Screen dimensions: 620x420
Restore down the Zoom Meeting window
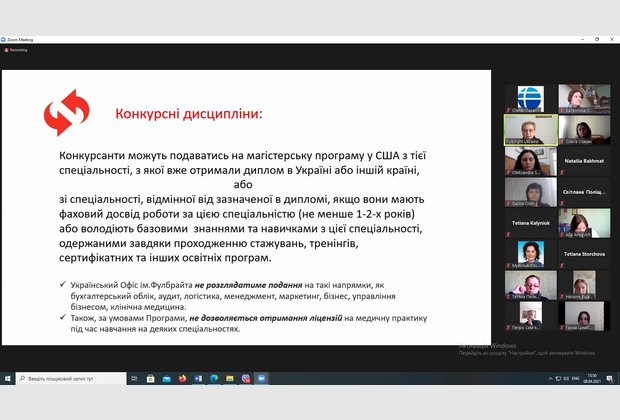(x=597, y=39)
